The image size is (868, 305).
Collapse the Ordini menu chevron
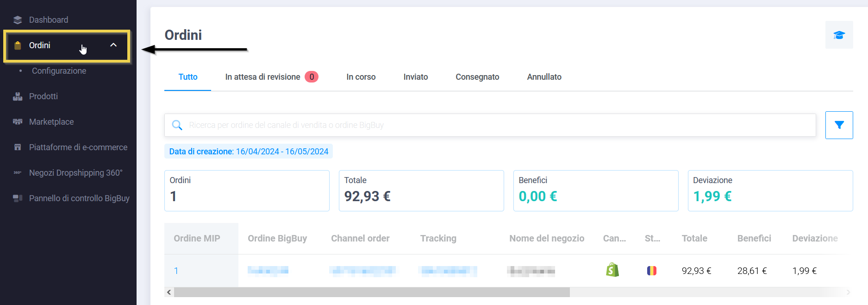click(113, 45)
